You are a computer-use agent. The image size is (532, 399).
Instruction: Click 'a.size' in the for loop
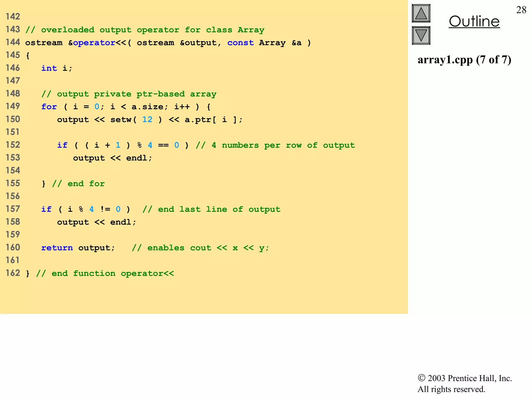click(x=148, y=107)
